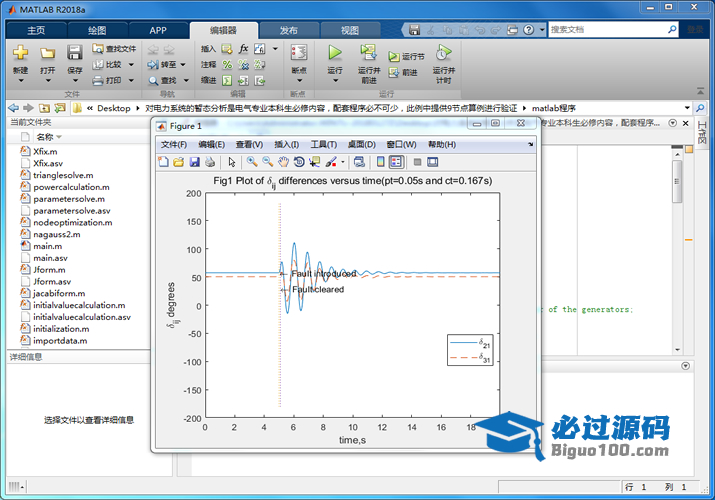The height and width of the screenshot is (500, 715).
Task: Click the smart indent icon in the 缩进 row
Action: (227, 81)
